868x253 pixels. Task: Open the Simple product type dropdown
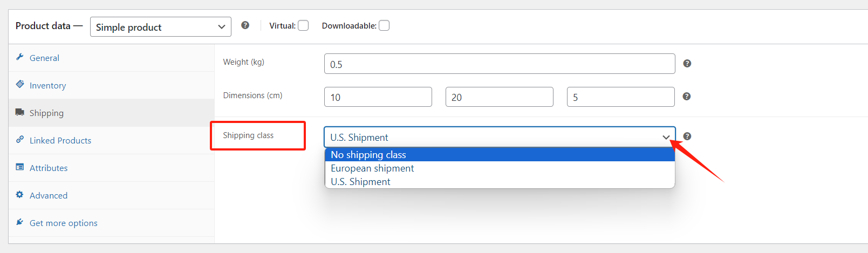pos(160,27)
